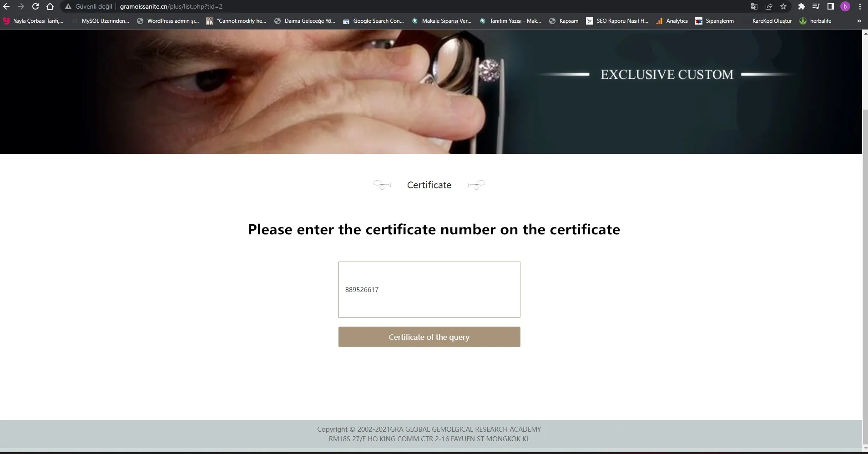Open the Analytics bookmark
Viewport: 868px width, 454px height.
672,21
